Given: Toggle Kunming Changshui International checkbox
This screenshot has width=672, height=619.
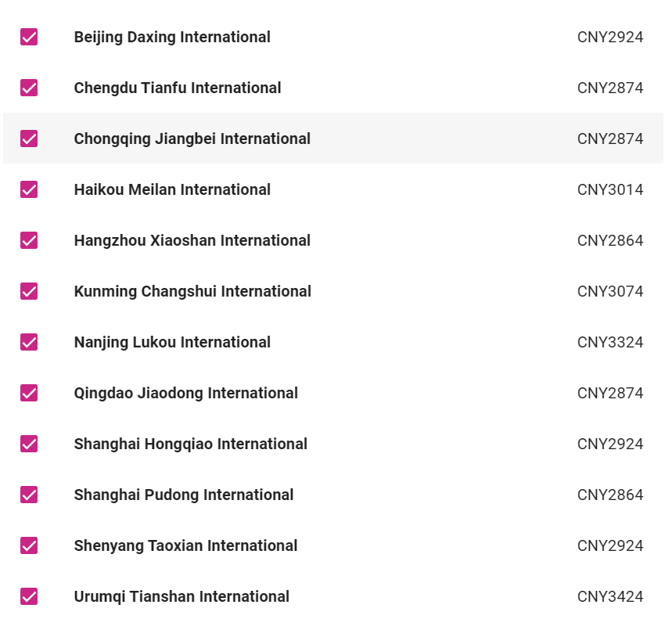Looking at the screenshot, I should 29,291.
